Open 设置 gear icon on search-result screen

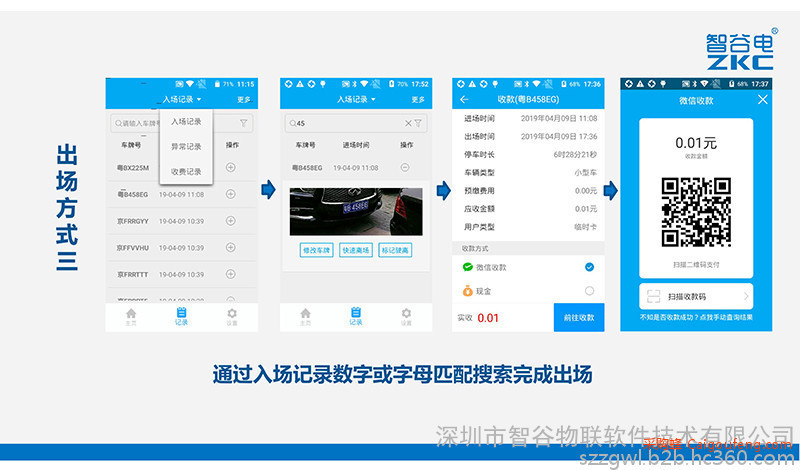click(x=406, y=316)
